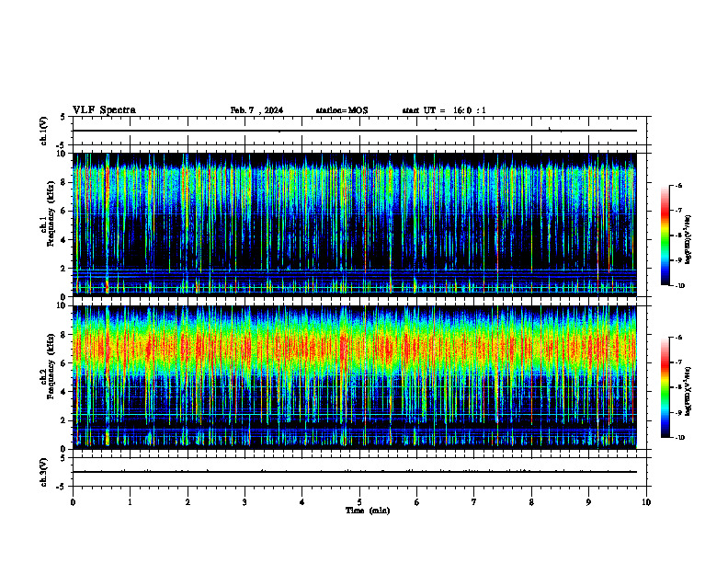728x563 pixels.
Task: Click the "-10" tick on ch.2 colorbar
Action: tap(679, 438)
